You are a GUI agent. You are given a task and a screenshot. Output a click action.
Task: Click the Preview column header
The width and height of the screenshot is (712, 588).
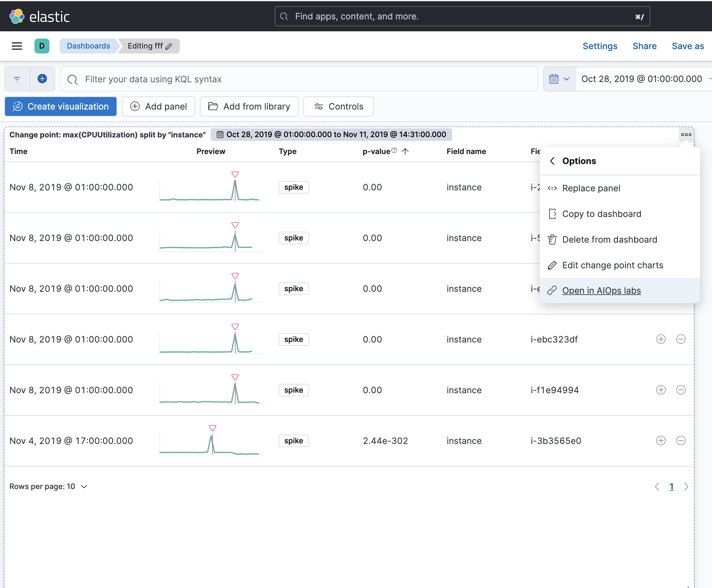click(211, 152)
